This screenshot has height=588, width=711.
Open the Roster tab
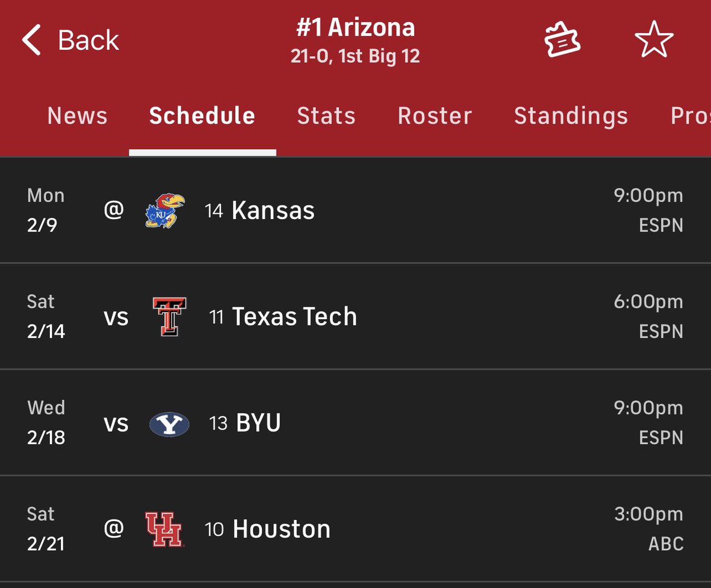click(x=435, y=115)
